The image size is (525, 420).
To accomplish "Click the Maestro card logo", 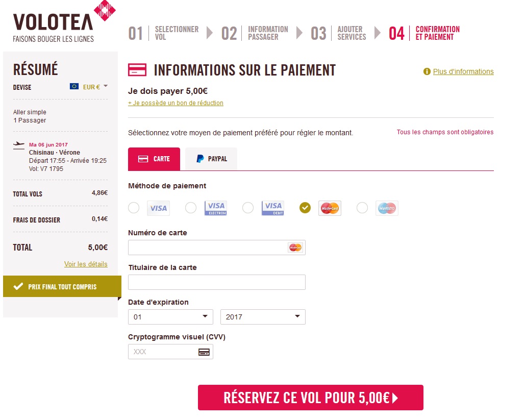I will pos(387,208).
